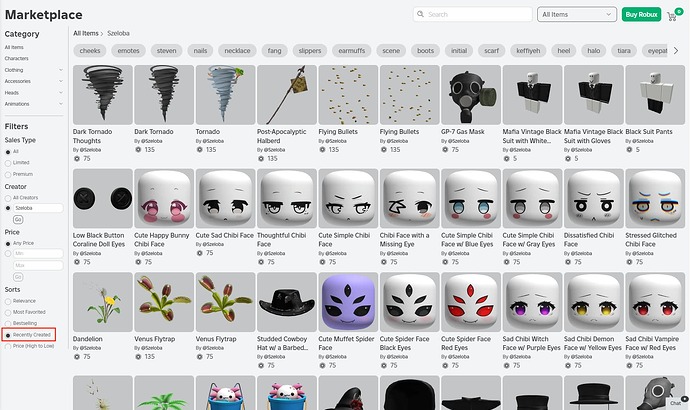Expand the Animations category
The height and width of the screenshot is (410, 690).
pyautogui.click(x=61, y=104)
